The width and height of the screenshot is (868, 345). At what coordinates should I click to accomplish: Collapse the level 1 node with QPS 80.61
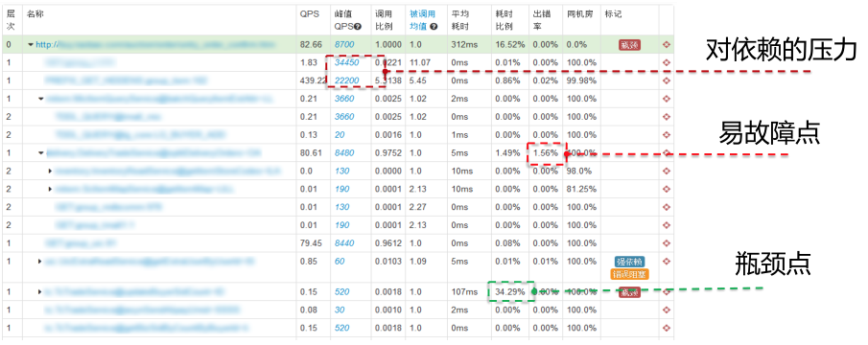point(41,153)
